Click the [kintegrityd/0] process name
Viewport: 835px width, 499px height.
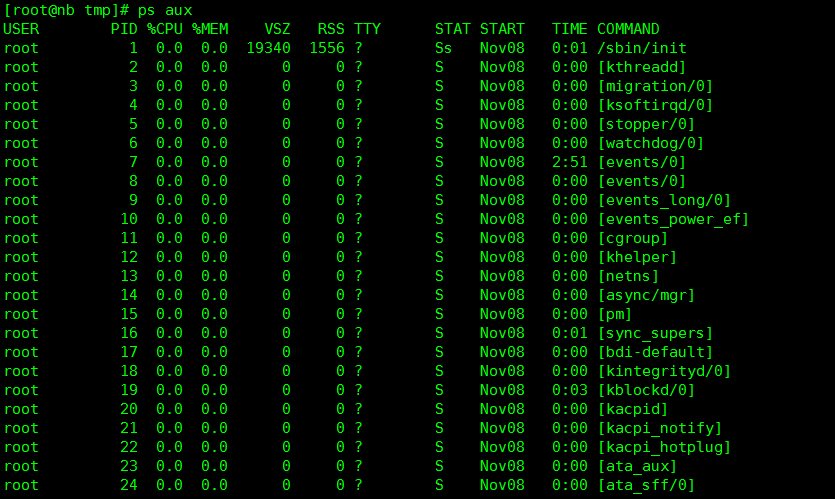[x=664, y=371]
